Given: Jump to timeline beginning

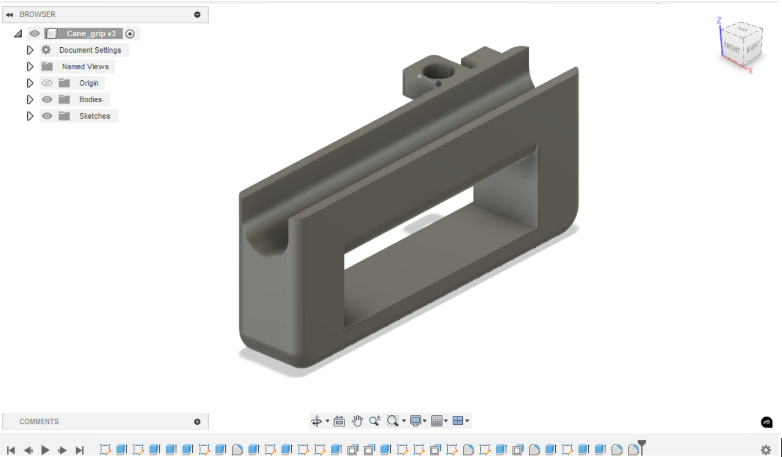Looking at the screenshot, I should point(11,450).
